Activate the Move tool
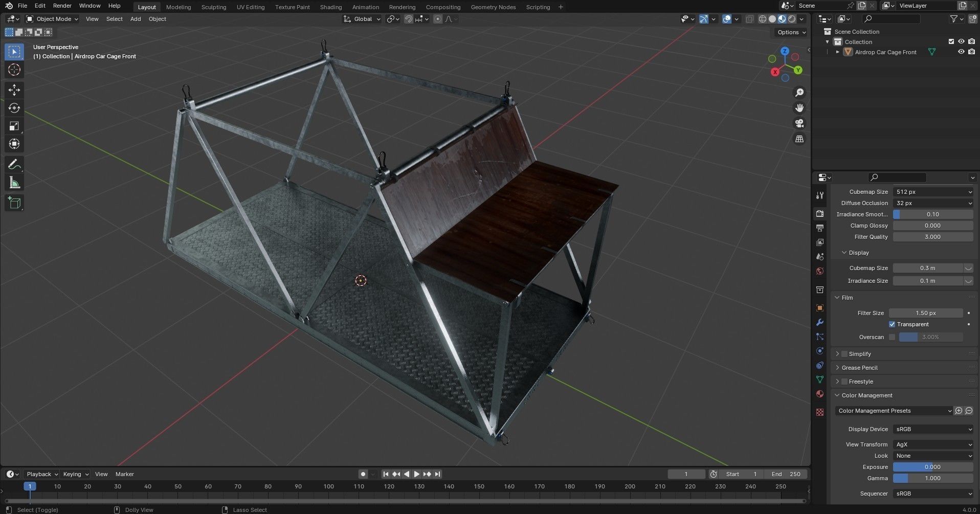This screenshot has width=980, height=514. pos(14,90)
